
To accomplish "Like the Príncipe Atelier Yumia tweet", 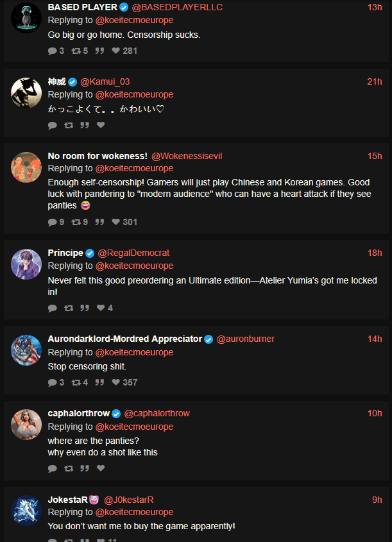I will tap(101, 308).
